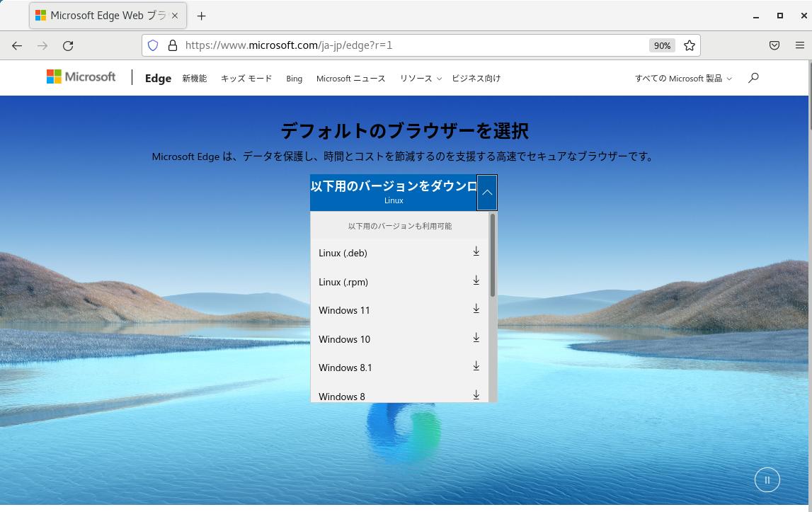The height and width of the screenshot is (512, 812).
Task: Open ビジネス向け nav item
Action: pyautogui.click(x=476, y=78)
